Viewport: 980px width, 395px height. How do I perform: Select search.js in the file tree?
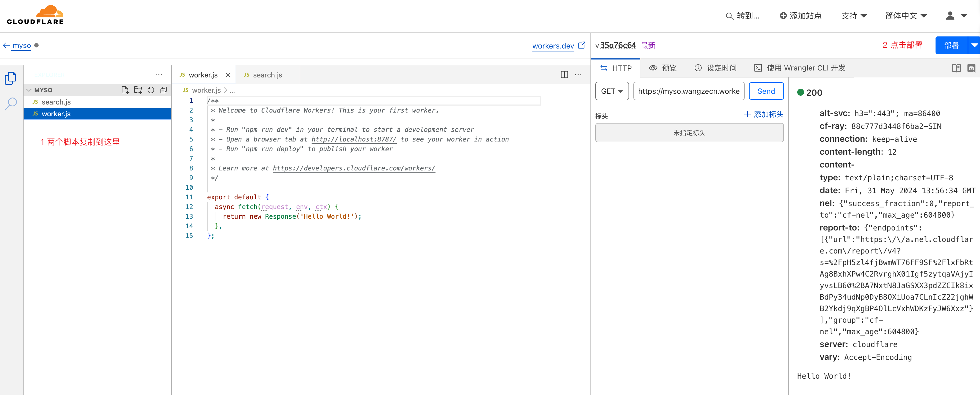click(56, 102)
